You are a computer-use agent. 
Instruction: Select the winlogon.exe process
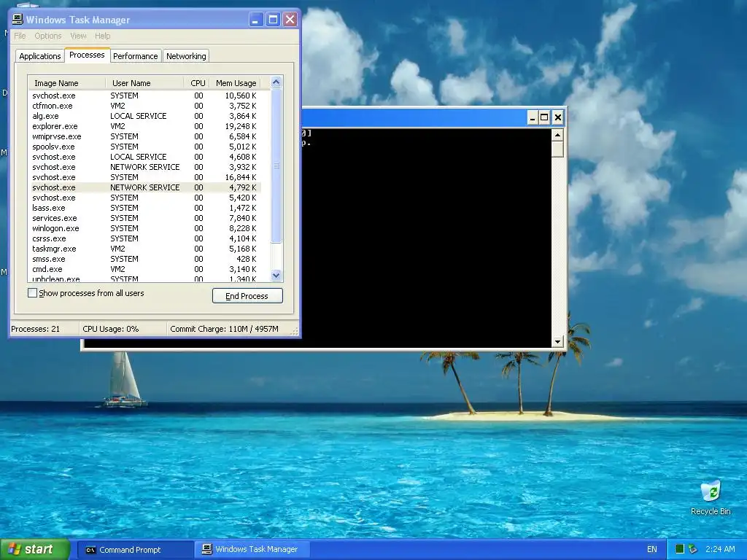pyautogui.click(x=145, y=228)
